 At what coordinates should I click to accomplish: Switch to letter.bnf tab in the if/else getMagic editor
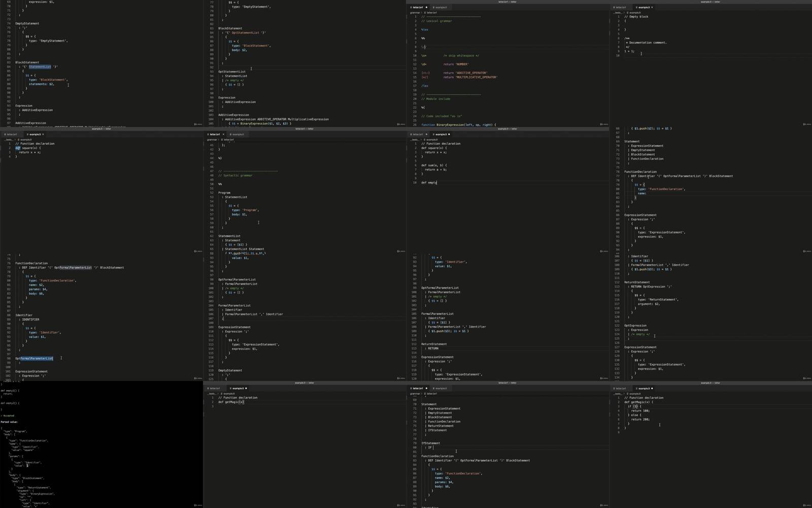coord(620,389)
